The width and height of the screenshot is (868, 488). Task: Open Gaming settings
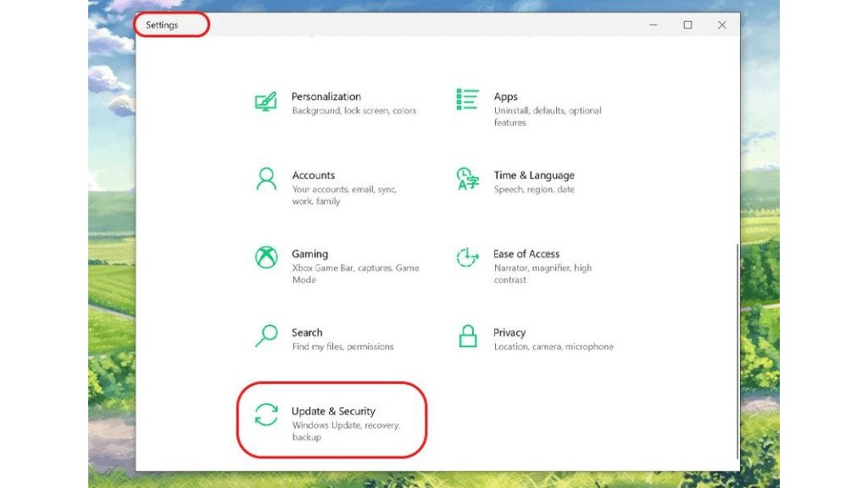point(311,253)
